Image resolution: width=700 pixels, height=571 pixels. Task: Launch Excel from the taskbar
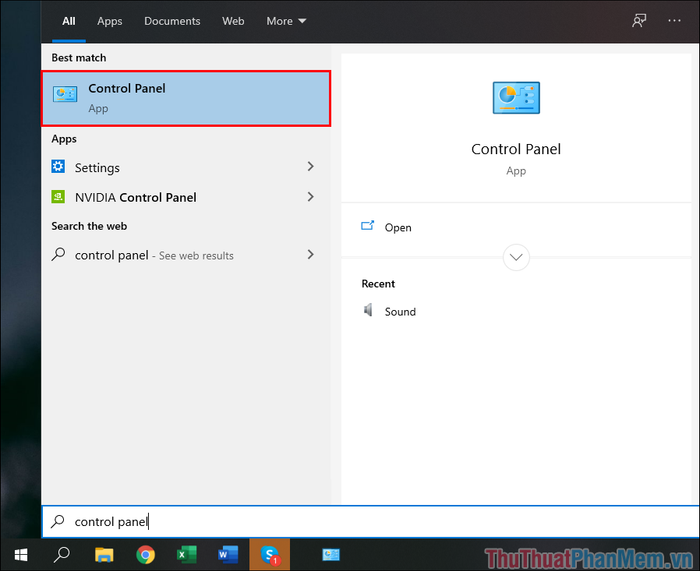(x=187, y=555)
